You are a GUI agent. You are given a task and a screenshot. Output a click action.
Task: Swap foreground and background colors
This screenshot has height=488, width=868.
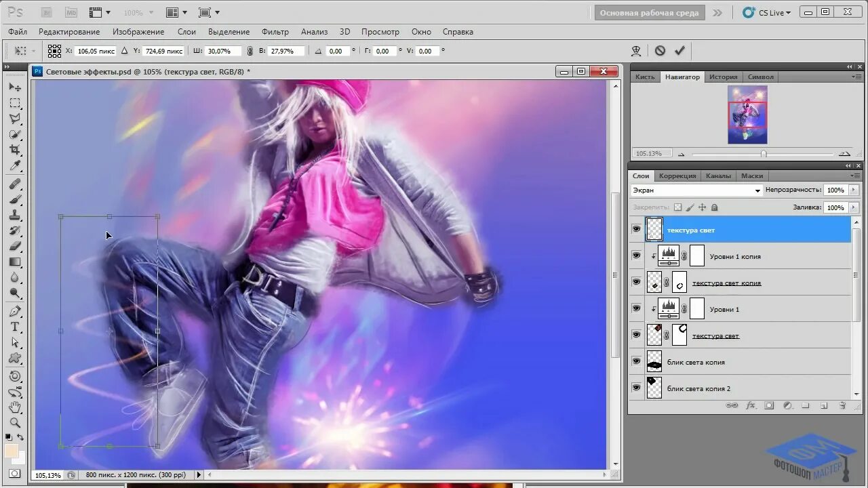click(20, 438)
